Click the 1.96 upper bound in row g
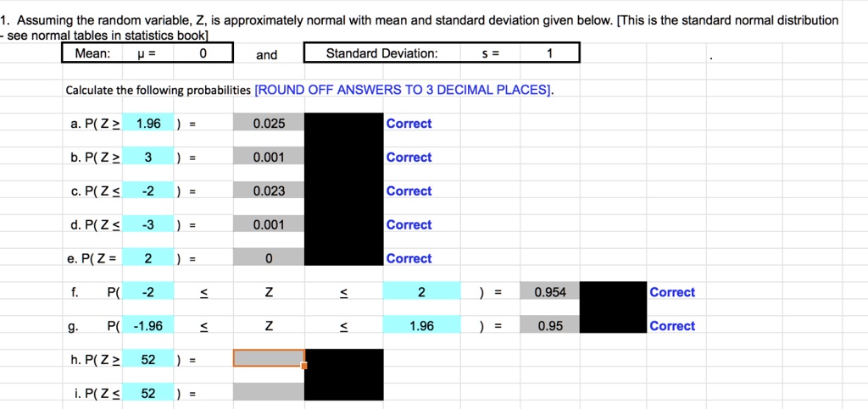Viewport: 868px width, 409px height. (421, 326)
